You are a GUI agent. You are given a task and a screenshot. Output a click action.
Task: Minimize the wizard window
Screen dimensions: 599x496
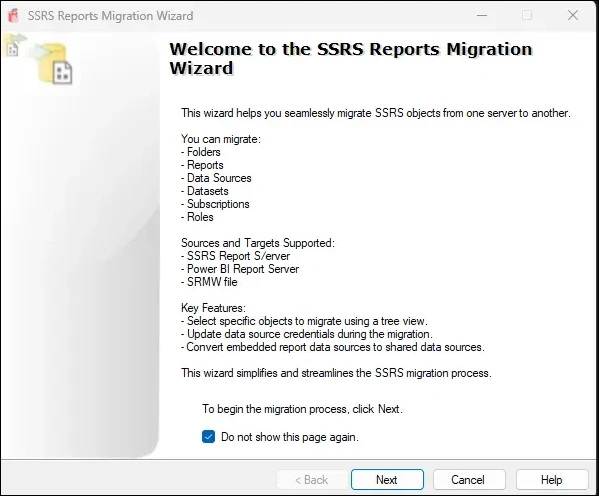coord(482,16)
